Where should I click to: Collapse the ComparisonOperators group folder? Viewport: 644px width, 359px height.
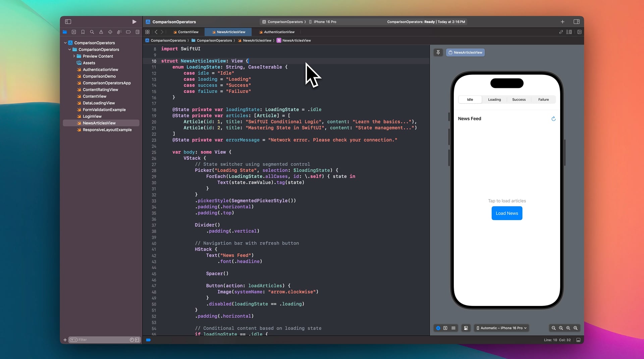(70, 49)
